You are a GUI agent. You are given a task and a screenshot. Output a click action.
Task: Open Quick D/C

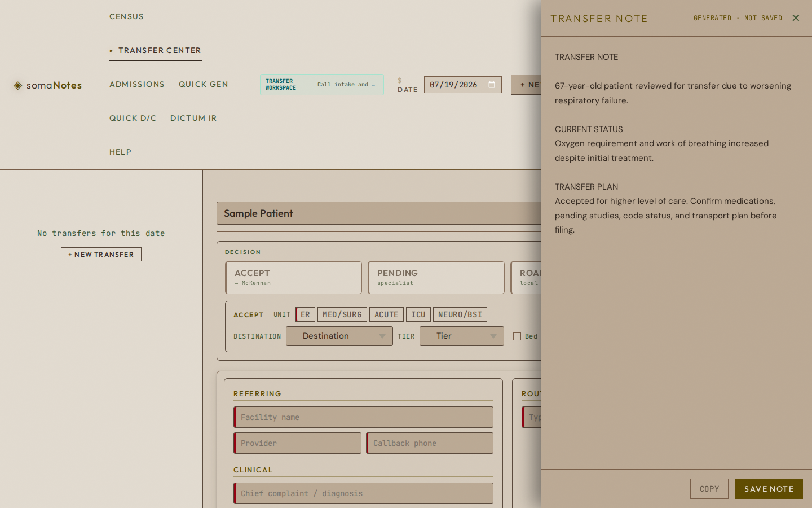click(133, 118)
